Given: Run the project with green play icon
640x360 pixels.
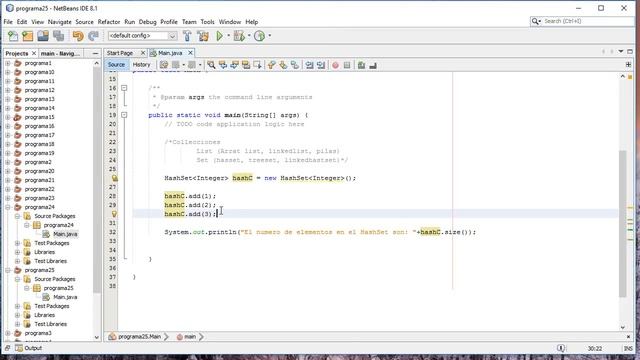Looking at the screenshot, I should (219, 36).
